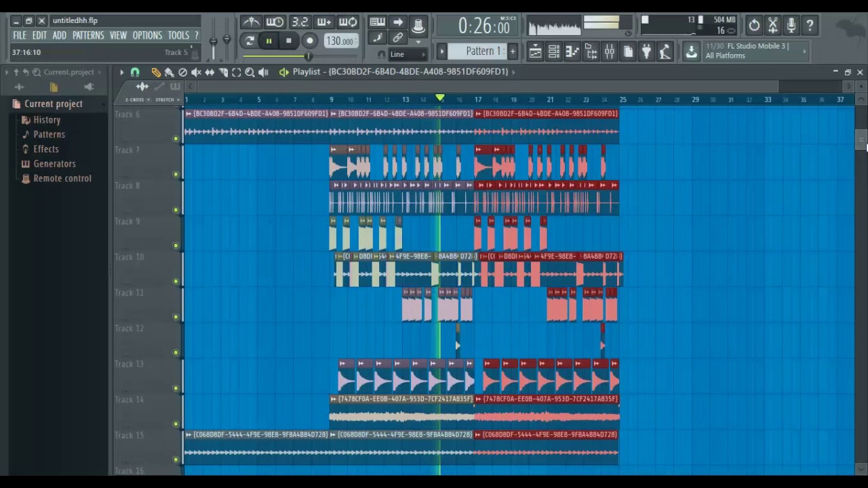Screen dimensions: 868x488
Task: Mute Track 14 via its green LED
Action: (176, 424)
